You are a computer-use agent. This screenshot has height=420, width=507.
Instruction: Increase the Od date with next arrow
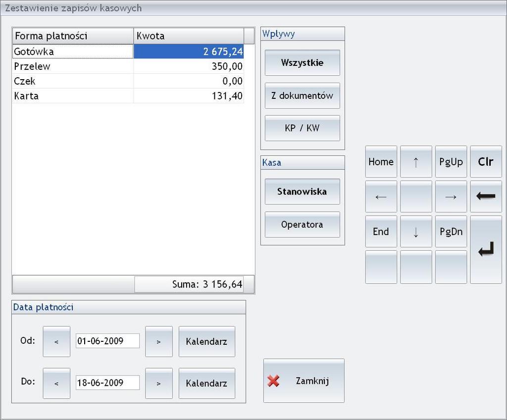tap(159, 341)
